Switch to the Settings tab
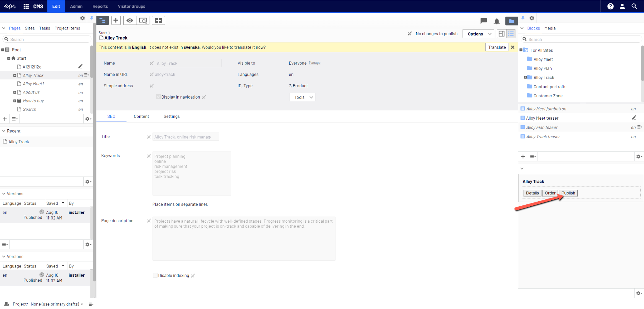 tap(172, 116)
